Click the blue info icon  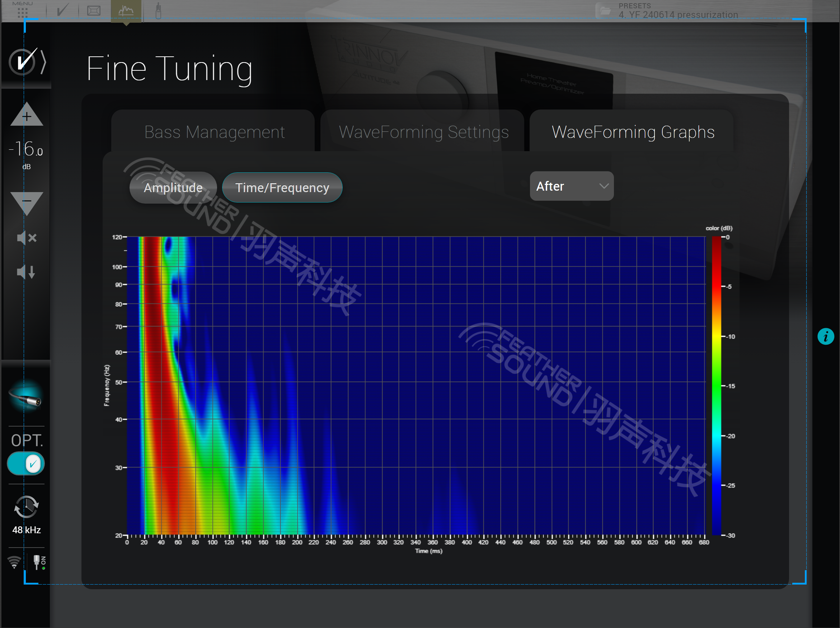tap(825, 336)
